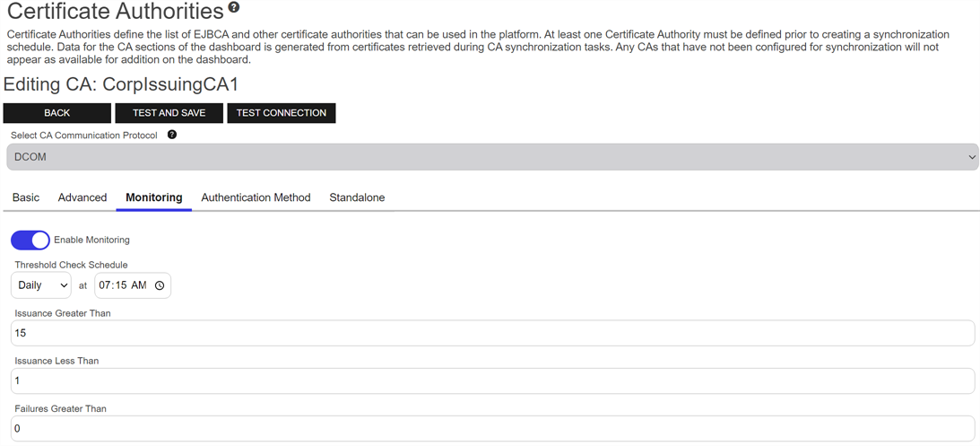Expand the Daily schedule frequency dropdown
The height and width of the screenshot is (446, 980).
pyautogui.click(x=41, y=285)
